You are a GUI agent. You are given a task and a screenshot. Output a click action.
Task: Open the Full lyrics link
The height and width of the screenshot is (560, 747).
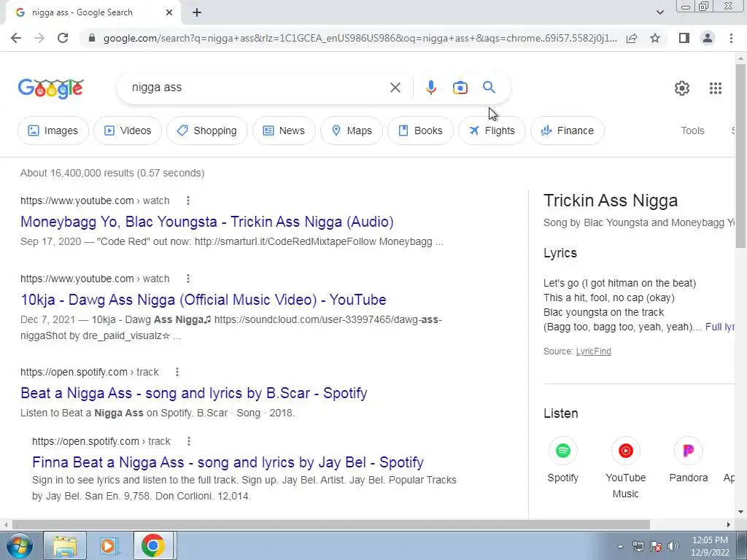(719, 327)
